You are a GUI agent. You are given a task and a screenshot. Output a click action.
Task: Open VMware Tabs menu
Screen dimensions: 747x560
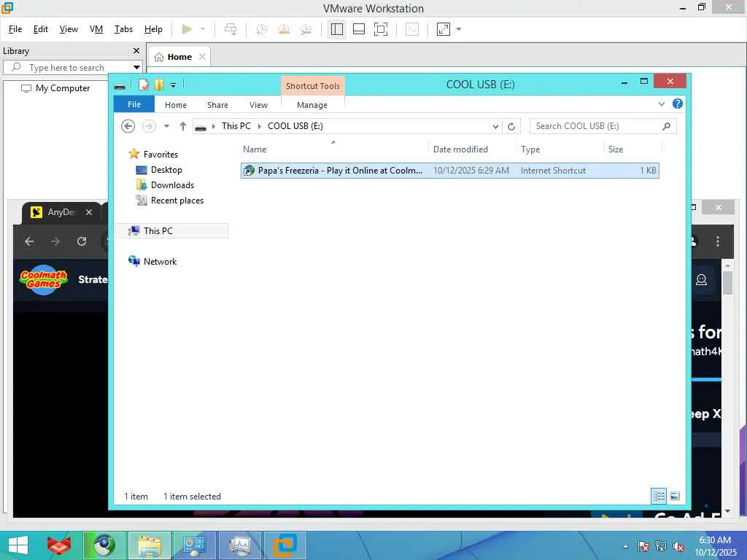[x=123, y=29]
